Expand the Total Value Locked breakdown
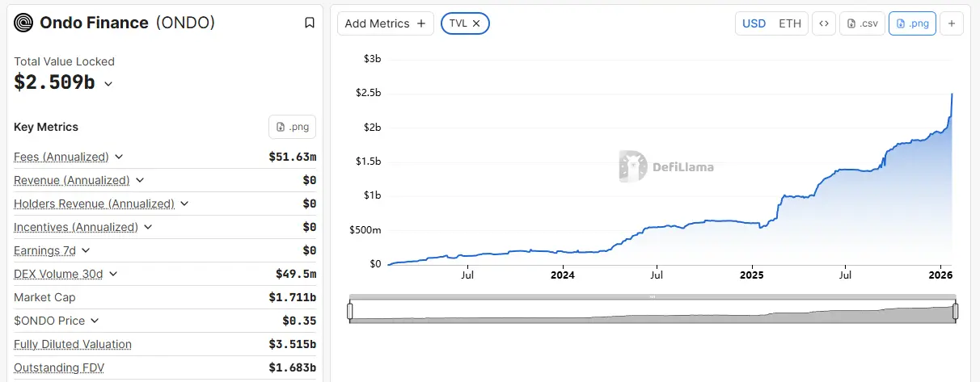Screen dimensions: 980x382 [108, 83]
